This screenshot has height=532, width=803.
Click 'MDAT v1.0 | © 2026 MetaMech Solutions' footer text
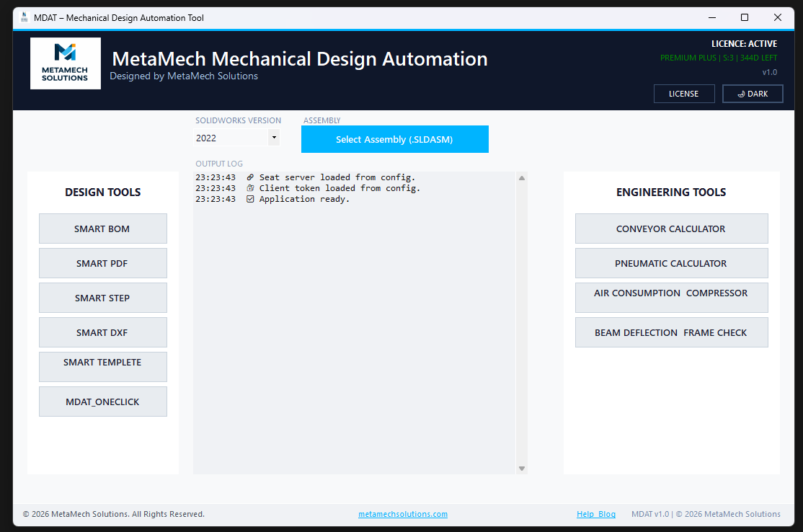[706, 514]
